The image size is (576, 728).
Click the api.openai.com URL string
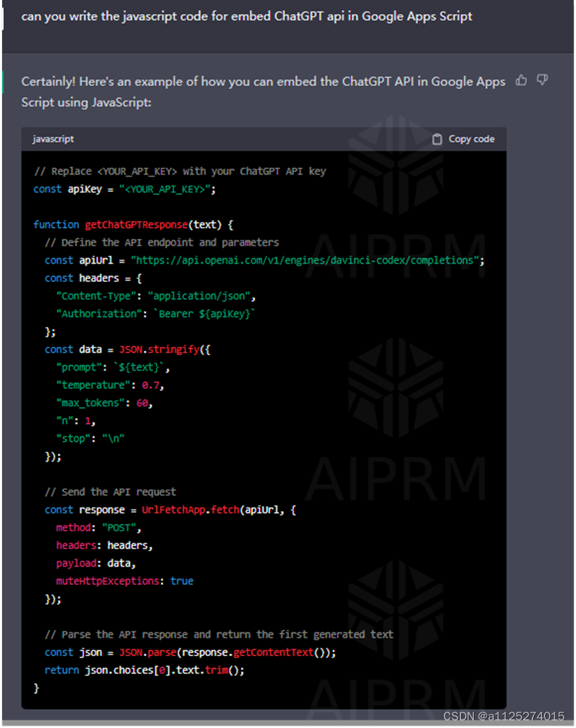[x=305, y=261]
